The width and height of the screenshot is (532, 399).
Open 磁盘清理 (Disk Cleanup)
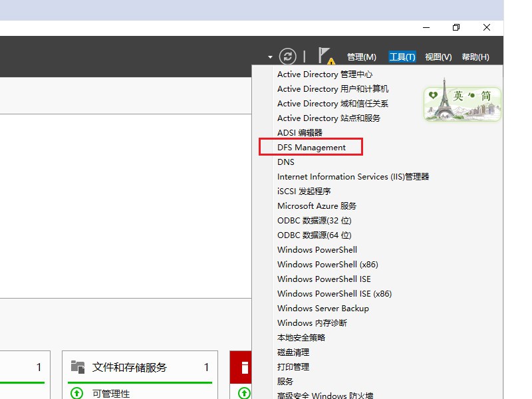pyautogui.click(x=293, y=352)
